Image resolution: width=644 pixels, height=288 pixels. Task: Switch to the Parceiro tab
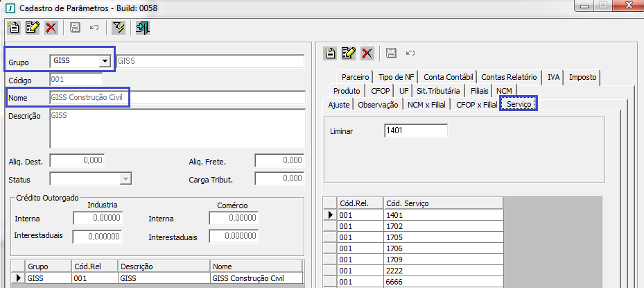[x=356, y=77]
